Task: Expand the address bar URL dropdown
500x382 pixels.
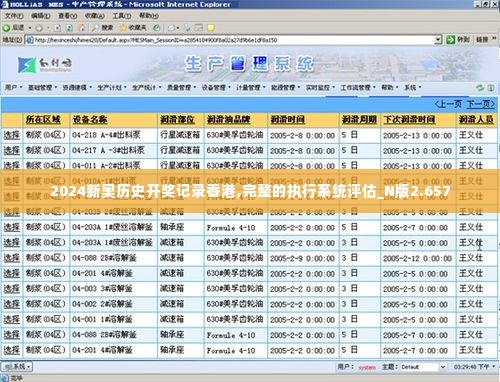Action: [x=438, y=40]
